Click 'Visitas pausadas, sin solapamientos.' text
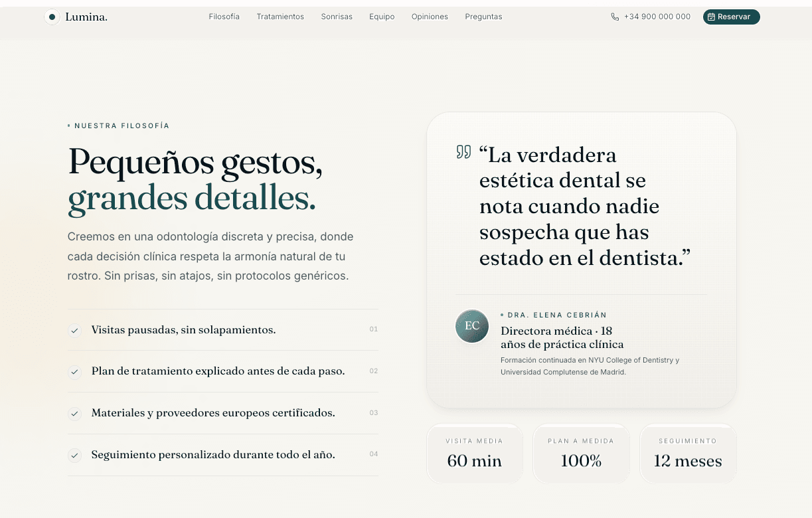Viewport: 812px width, 518px height. [x=183, y=329]
